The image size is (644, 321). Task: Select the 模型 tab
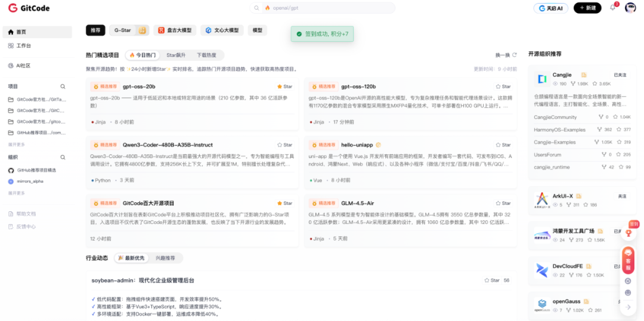(258, 30)
